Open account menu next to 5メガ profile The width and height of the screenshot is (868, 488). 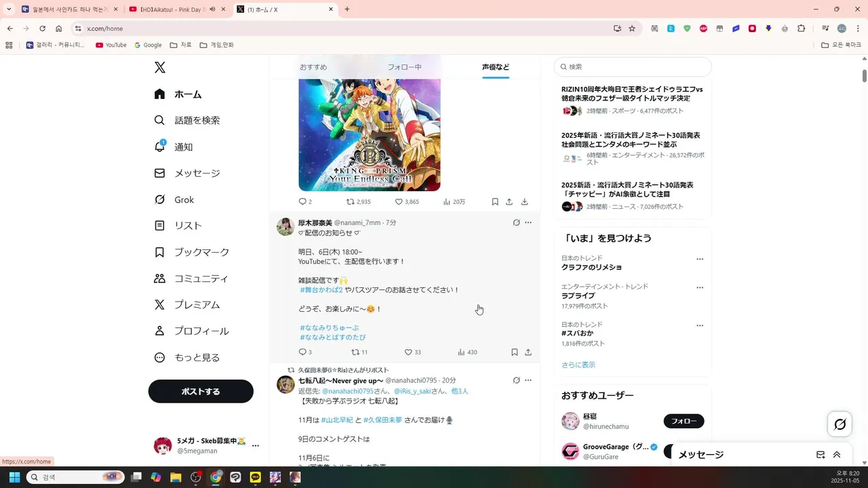pos(256,445)
